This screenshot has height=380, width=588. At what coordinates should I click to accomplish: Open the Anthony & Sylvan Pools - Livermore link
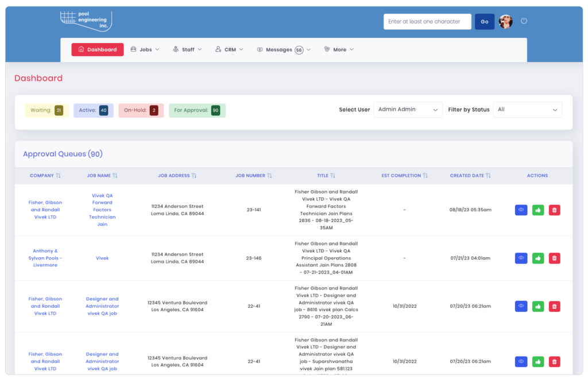pyautogui.click(x=45, y=258)
